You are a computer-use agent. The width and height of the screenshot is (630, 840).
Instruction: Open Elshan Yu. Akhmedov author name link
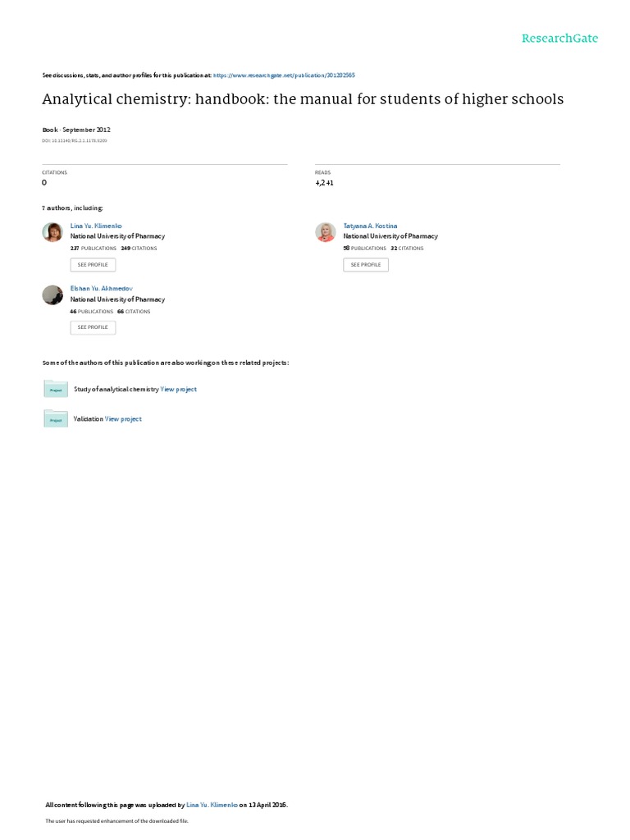101,289
